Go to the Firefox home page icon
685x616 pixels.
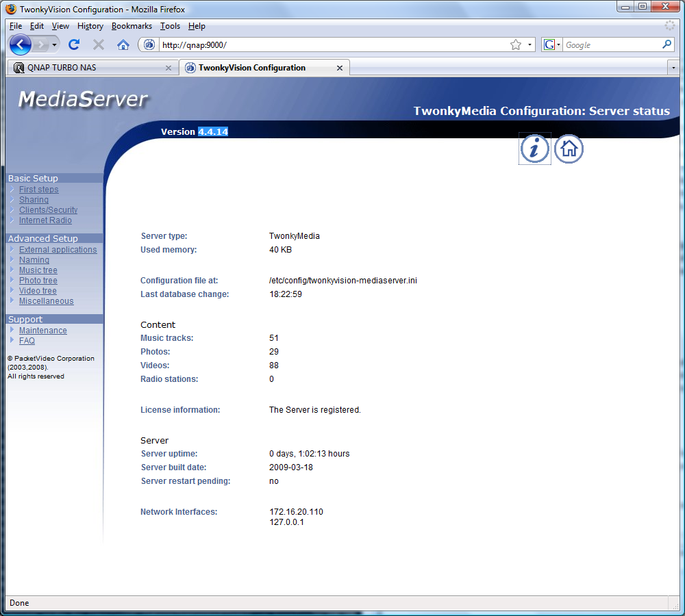pyautogui.click(x=123, y=44)
